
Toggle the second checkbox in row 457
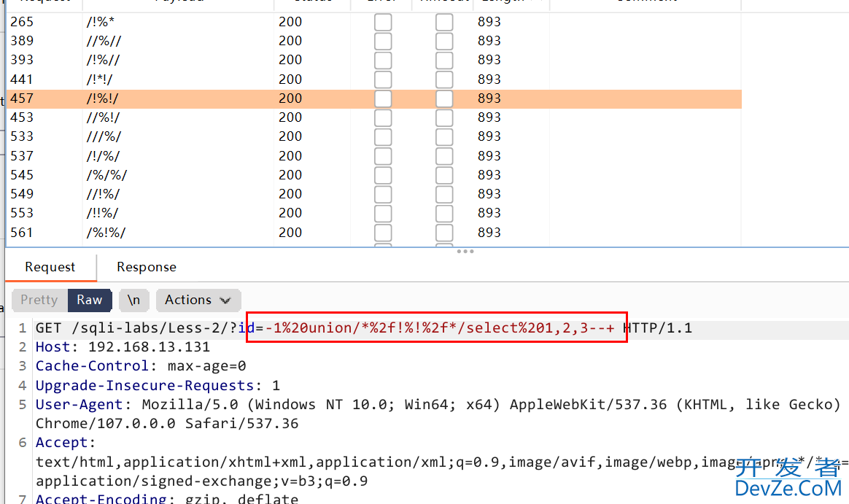point(444,98)
